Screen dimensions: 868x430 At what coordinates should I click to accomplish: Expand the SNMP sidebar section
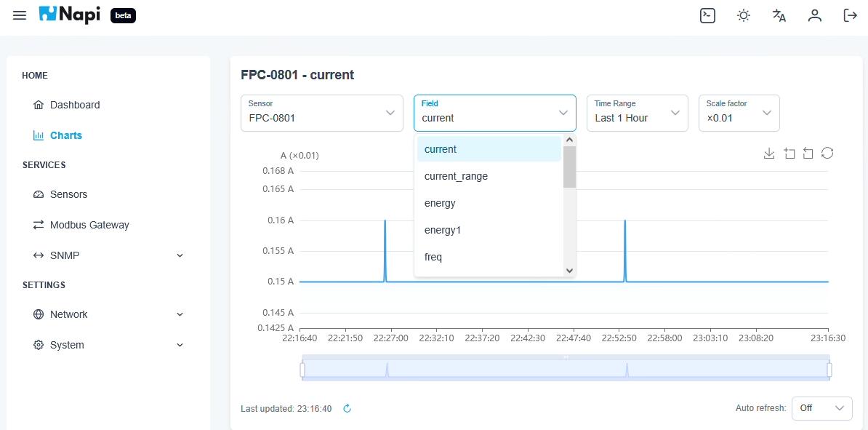(108, 255)
